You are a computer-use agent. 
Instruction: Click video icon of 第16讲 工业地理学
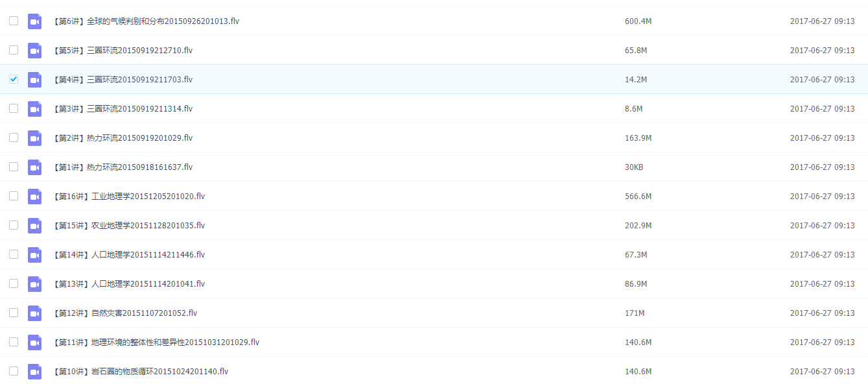[x=34, y=197]
